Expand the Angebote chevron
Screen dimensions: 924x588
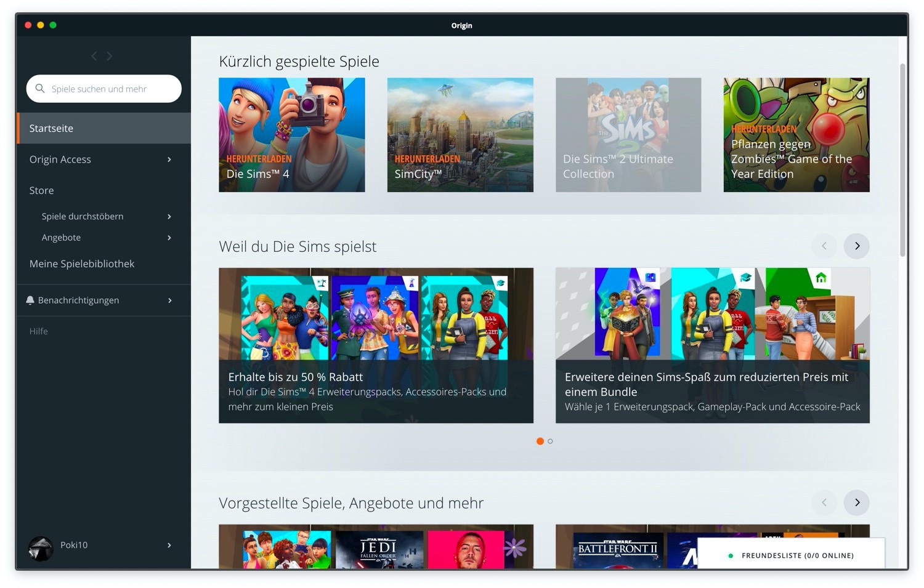pos(169,238)
